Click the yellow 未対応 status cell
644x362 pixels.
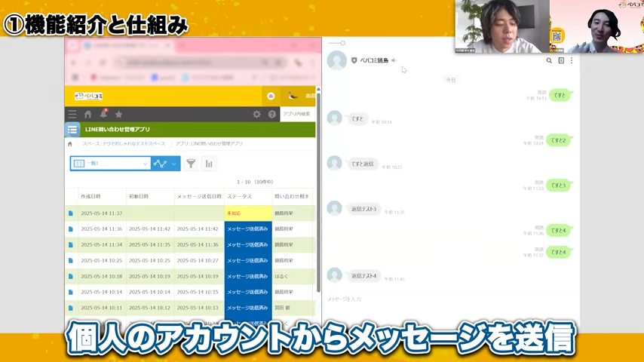(x=248, y=213)
